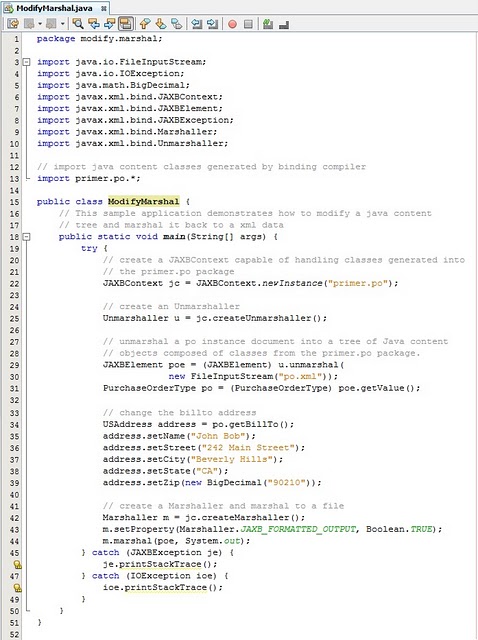The height and width of the screenshot is (640, 478).
Task: Click the Find Selection magnifier icon
Action: 78,24
